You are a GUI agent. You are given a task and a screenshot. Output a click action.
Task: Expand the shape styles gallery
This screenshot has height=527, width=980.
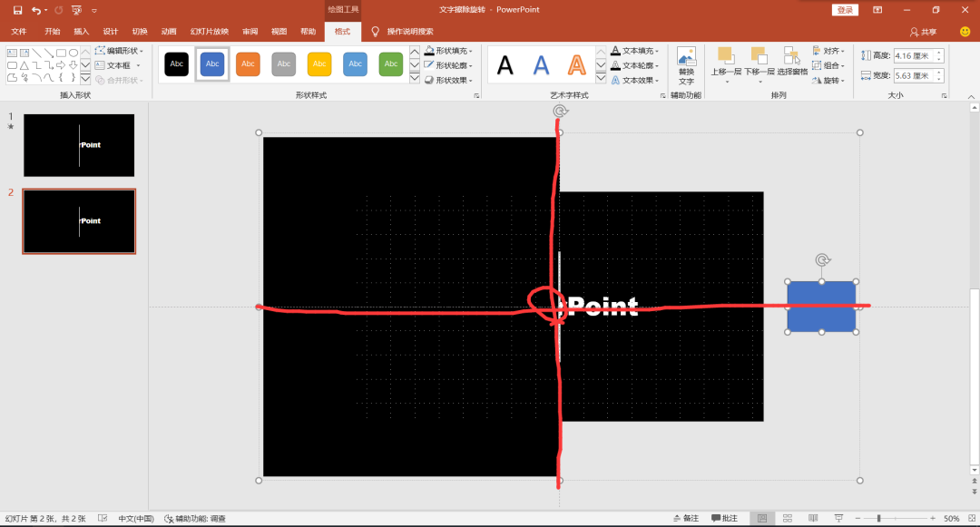[415, 78]
